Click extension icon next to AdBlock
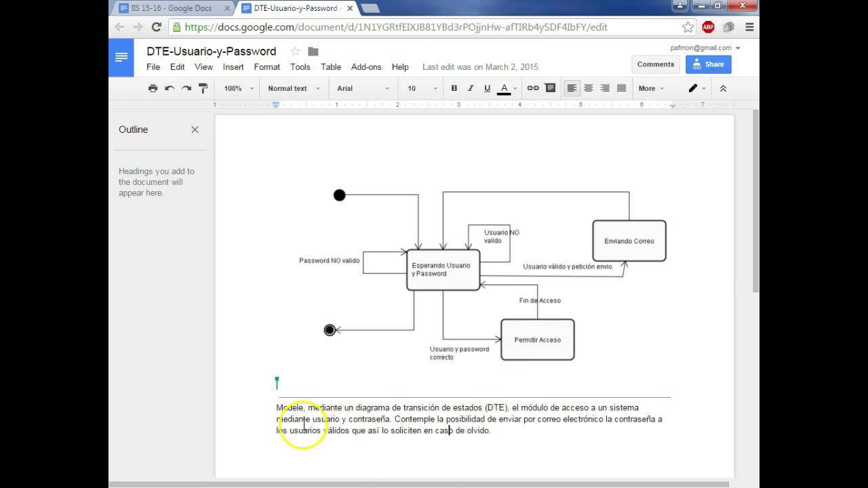Image resolution: width=868 pixels, height=488 pixels. click(x=728, y=27)
